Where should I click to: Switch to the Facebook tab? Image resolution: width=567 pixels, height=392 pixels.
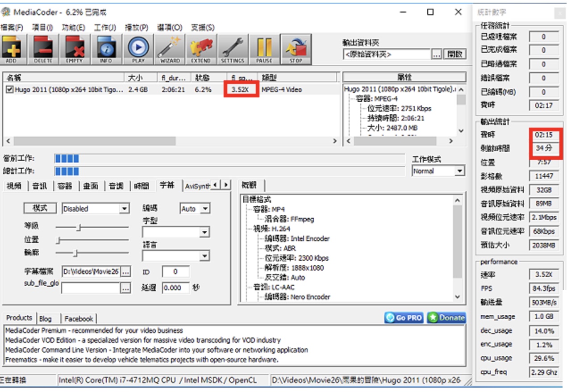[79, 319]
